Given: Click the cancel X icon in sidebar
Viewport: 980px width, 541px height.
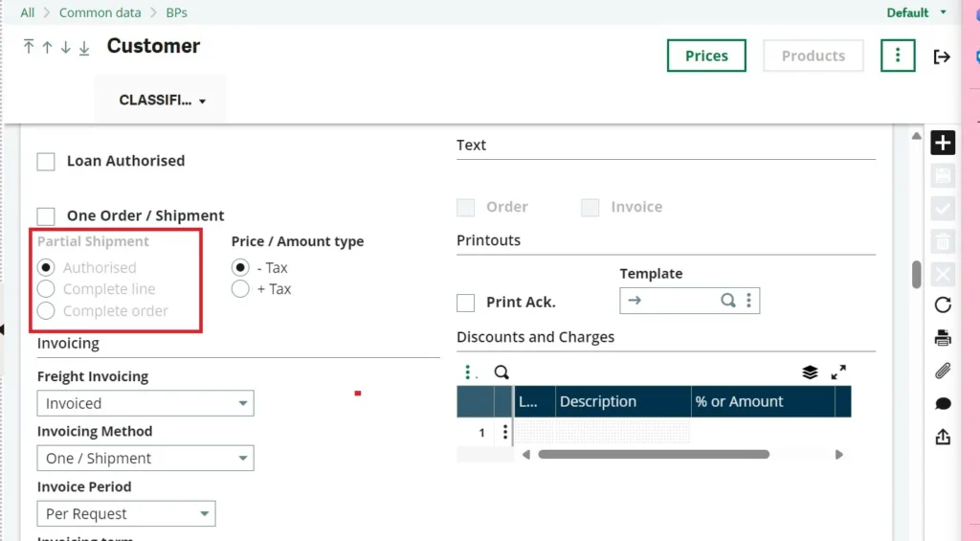Looking at the screenshot, I should (x=943, y=273).
